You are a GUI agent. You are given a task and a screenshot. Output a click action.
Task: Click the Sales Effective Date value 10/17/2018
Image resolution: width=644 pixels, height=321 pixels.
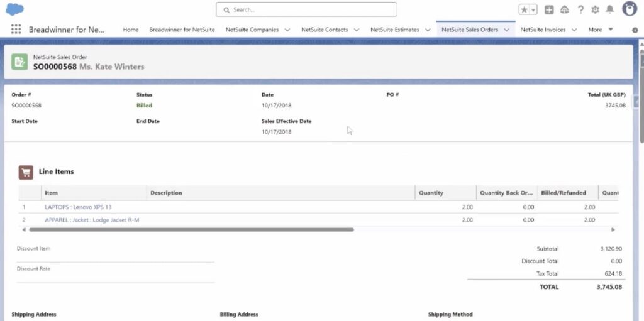(277, 132)
